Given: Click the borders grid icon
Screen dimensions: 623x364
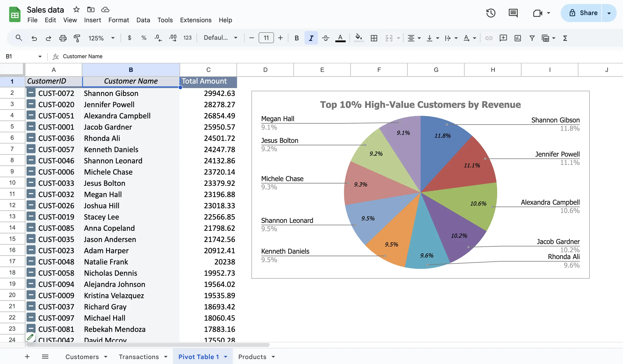Looking at the screenshot, I should tap(374, 38).
